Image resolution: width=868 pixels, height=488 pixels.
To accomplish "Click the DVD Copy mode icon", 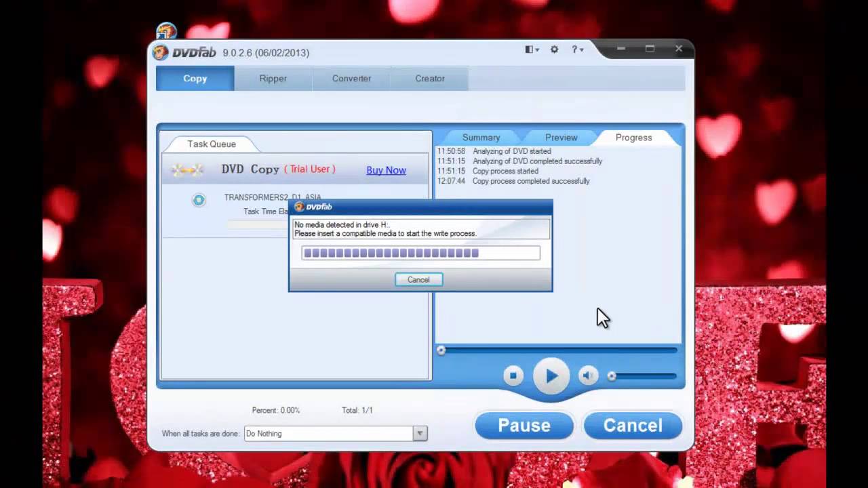I will point(186,169).
